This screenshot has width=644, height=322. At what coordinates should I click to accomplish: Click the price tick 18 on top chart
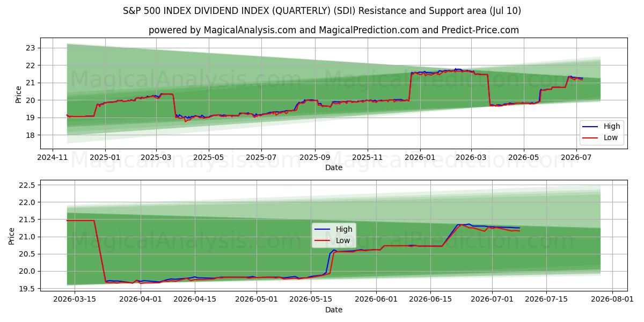pyautogui.click(x=30, y=135)
